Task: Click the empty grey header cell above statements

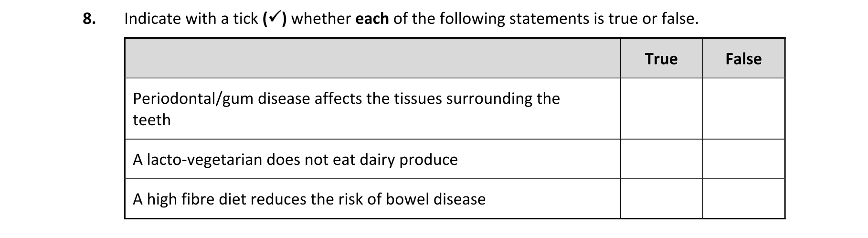Action: (372, 58)
